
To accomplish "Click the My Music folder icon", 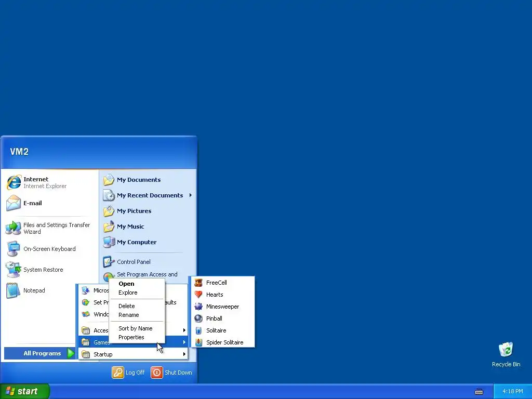I will [x=109, y=227].
